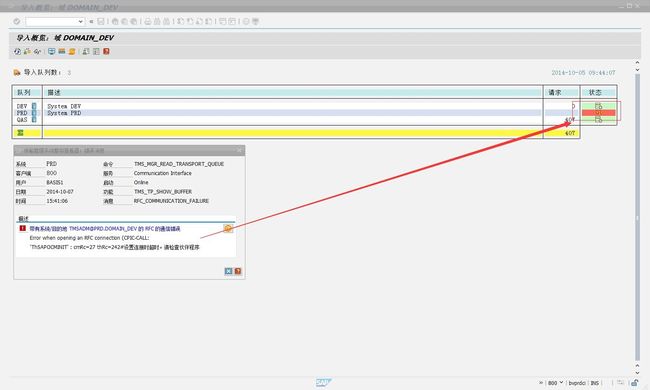Click the scroll up arrow at top right
The width and height of the screenshot is (650, 390).
click(x=638, y=63)
